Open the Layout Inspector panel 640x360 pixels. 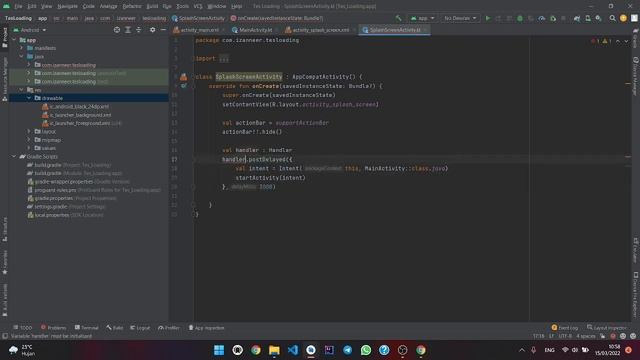pyautogui.click(x=607, y=328)
